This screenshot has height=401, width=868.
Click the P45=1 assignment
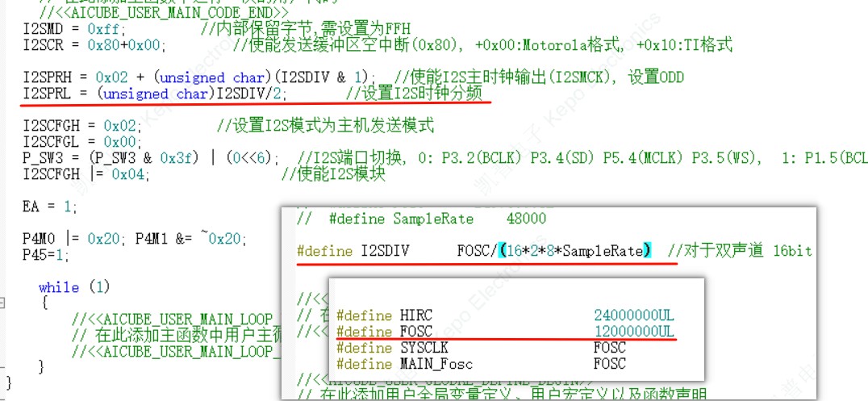tap(46, 254)
